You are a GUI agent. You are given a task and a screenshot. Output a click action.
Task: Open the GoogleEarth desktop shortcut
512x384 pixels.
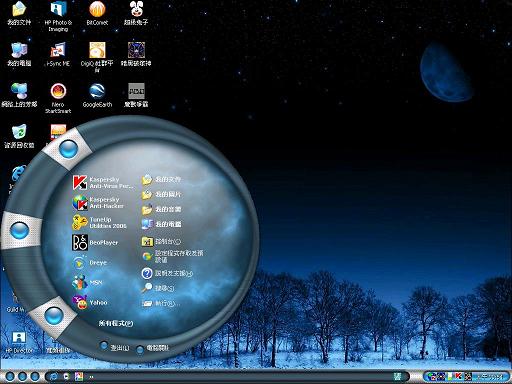(97, 95)
